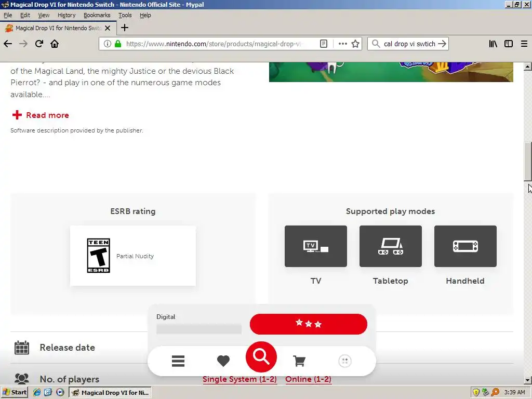532x399 pixels.
Task: Open the Bookmarks menu
Action: tap(97, 15)
